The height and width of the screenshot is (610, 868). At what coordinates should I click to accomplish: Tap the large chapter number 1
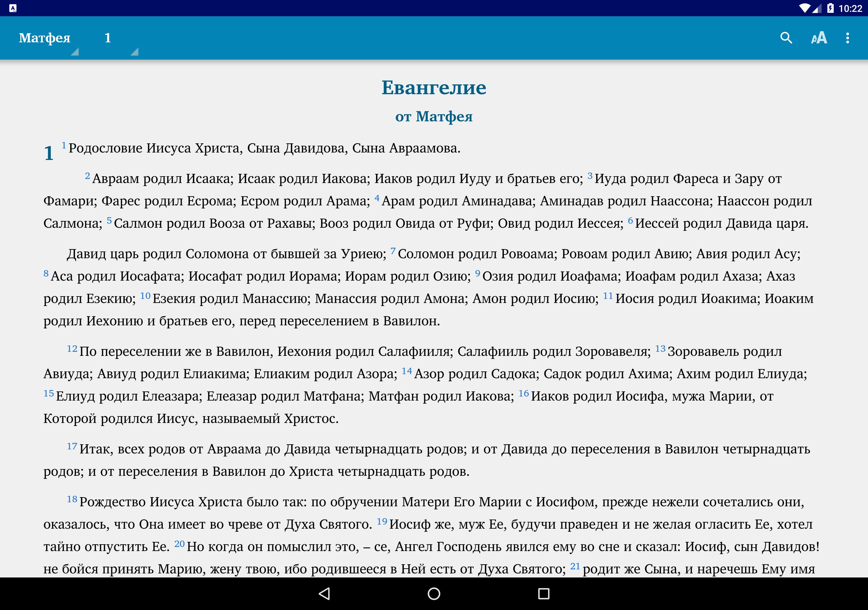point(49,153)
